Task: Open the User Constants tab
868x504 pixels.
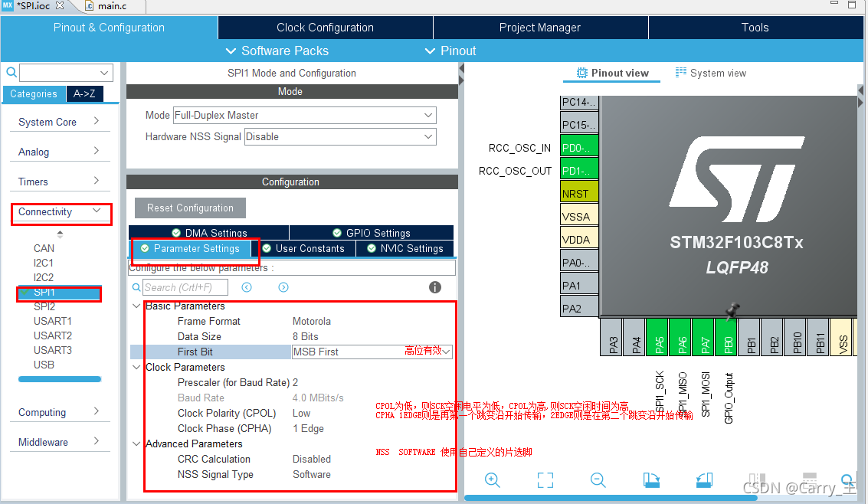Action: (303, 249)
